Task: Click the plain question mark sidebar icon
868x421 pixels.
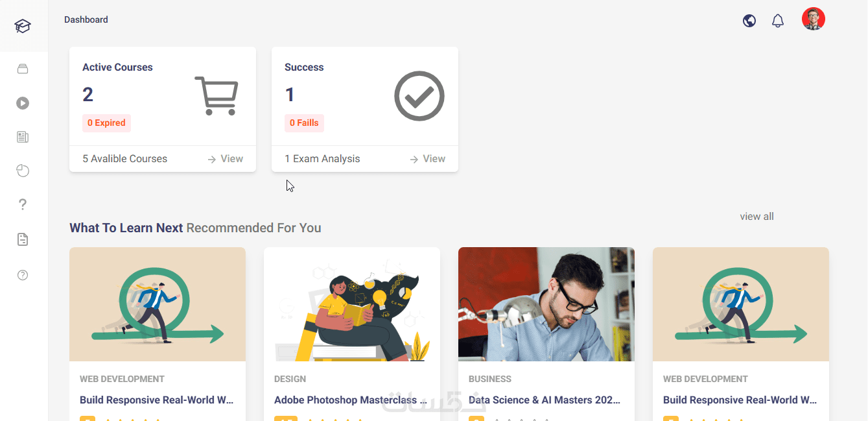Action: pos(23,204)
